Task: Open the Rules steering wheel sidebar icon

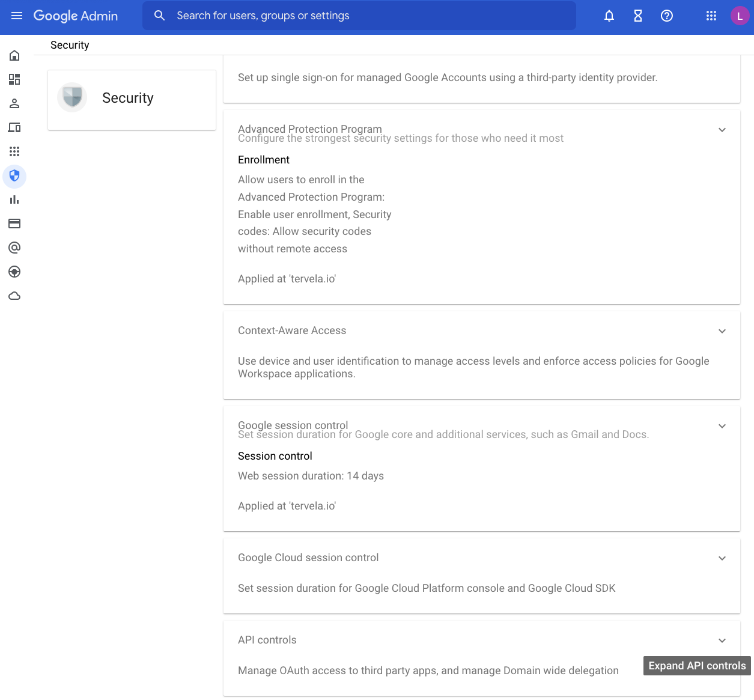Action: click(x=14, y=272)
